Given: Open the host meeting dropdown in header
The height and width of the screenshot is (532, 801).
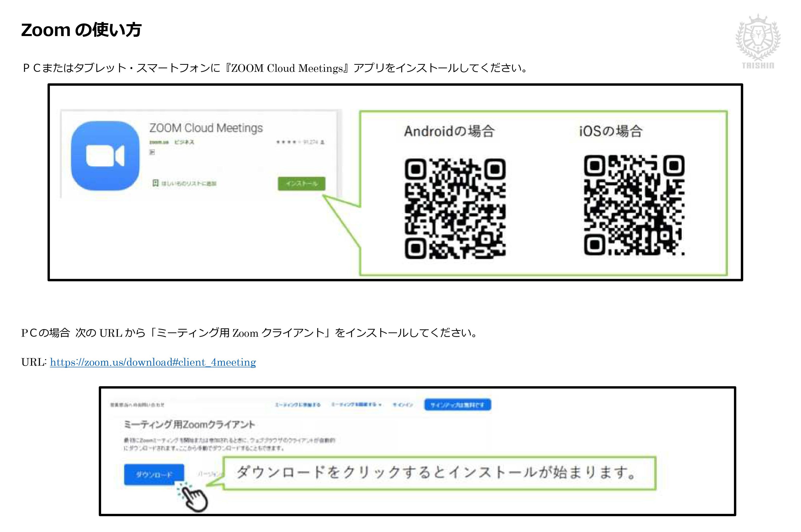Looking at the screenshot, I should (356, 404).
